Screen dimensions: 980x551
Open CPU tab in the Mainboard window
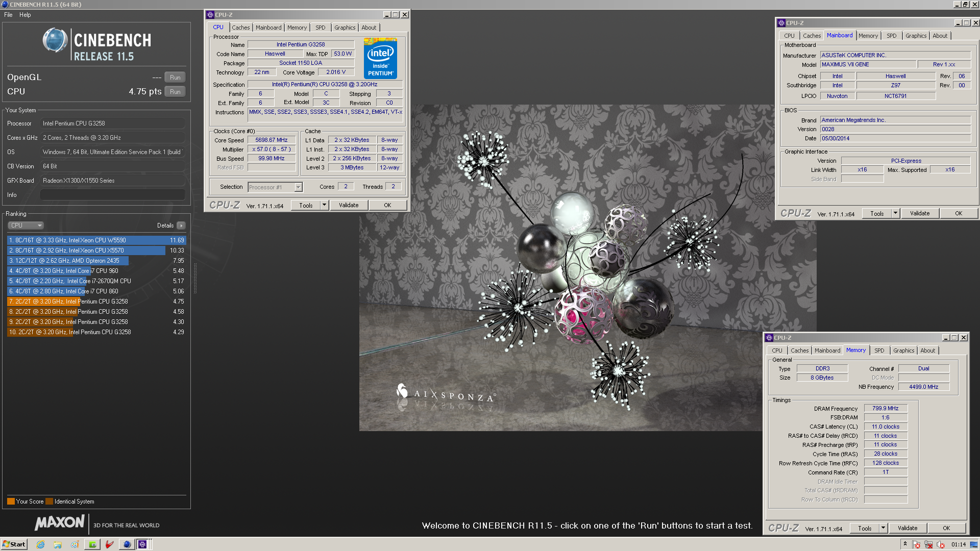coord(789,36)
